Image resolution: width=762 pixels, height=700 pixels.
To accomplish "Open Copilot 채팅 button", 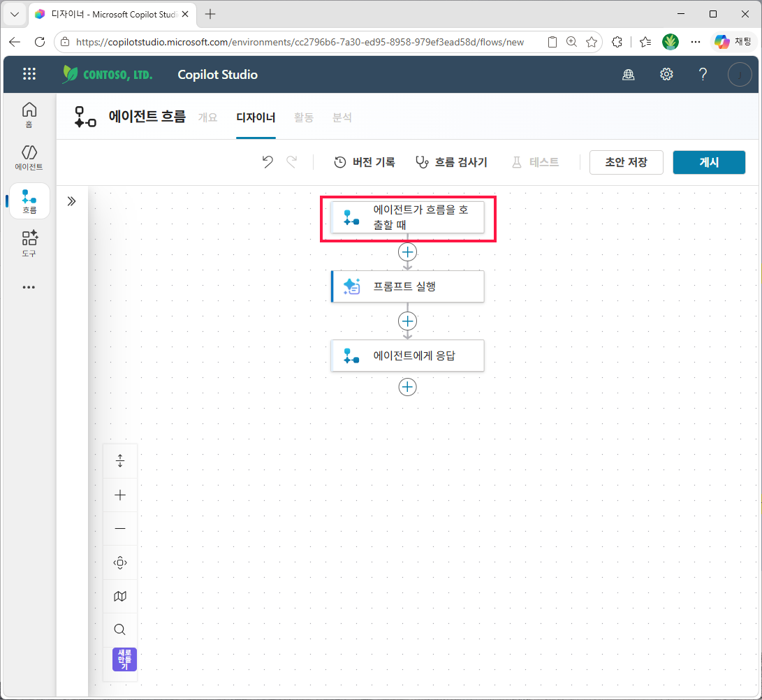I will (734, 42).
